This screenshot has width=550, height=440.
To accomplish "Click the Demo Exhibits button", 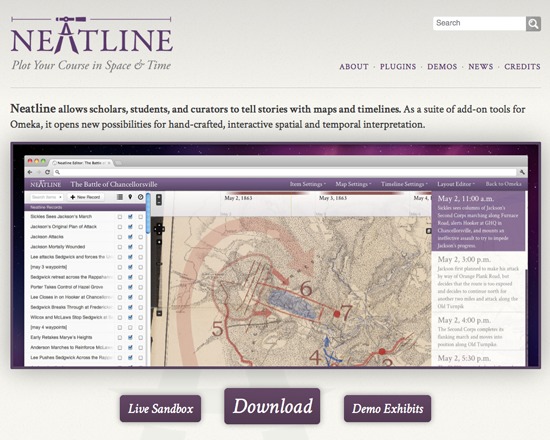I will point(387,409).
